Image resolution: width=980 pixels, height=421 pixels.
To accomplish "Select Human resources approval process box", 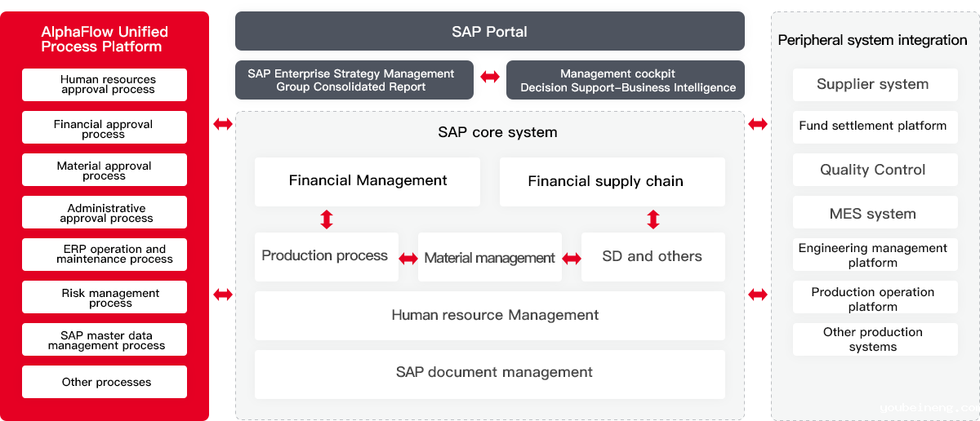I will pos(105,85).
